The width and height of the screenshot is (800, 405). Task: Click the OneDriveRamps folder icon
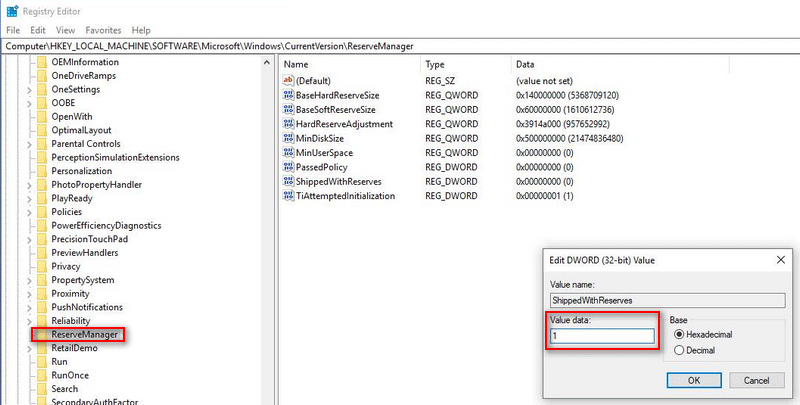pos(42,75)
